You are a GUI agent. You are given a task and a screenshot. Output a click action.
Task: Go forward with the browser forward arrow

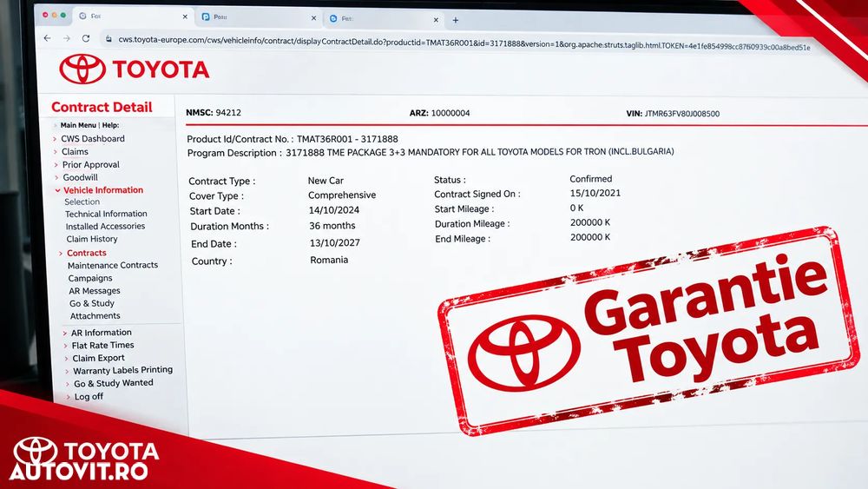(67, 38)
